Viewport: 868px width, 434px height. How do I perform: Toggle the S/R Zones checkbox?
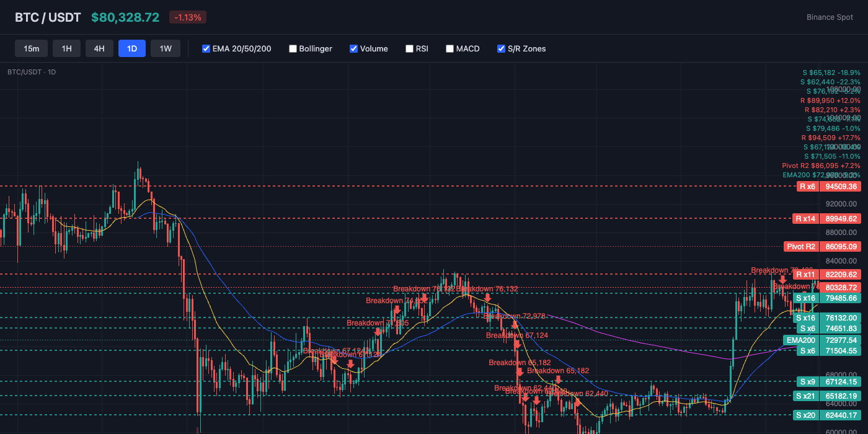pyautogui.click(x=501, y=48)
